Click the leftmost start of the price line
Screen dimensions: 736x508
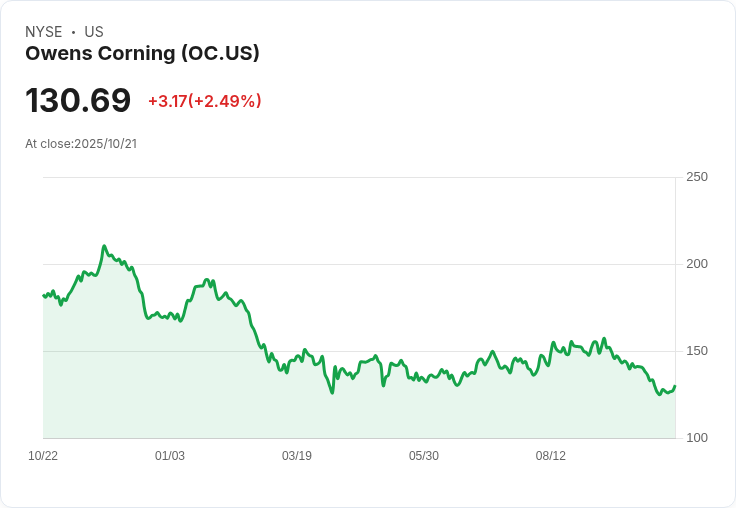point(43,295)
